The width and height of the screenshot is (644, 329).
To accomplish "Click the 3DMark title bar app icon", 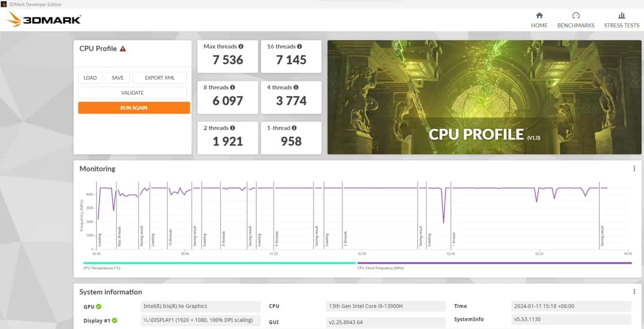I will pyautogui.click(x=5, y=4).
